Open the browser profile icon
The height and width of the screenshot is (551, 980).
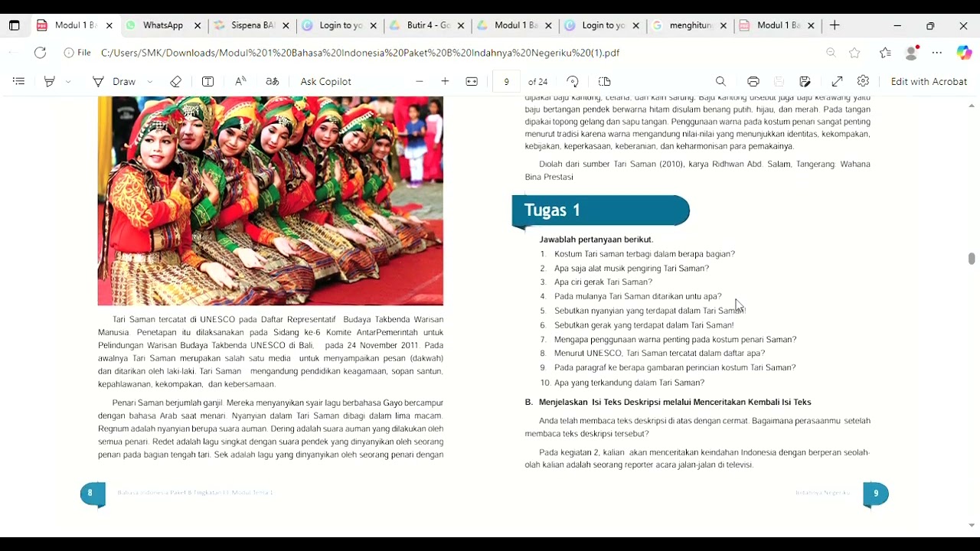(911, 53)
